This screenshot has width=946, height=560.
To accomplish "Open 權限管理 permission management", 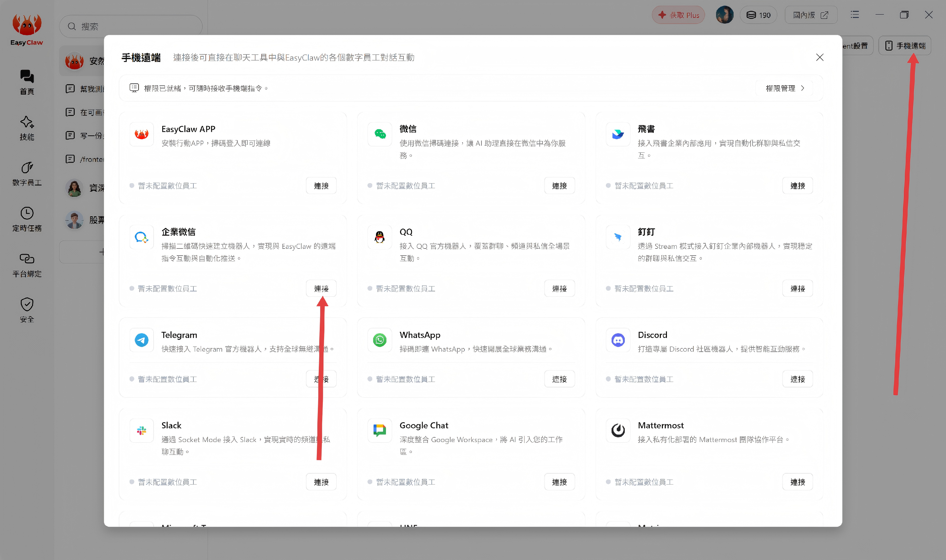I will (x=785, y=88).
